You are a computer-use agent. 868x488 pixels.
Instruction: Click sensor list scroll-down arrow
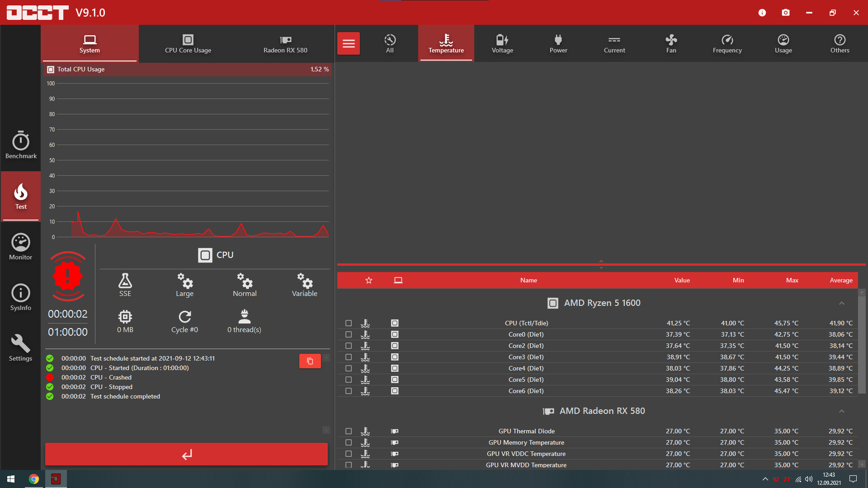pos(862,464)
